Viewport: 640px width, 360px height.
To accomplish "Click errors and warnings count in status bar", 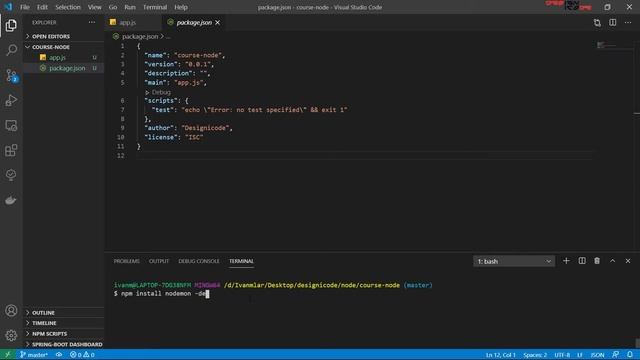I will tap(82, 355).
